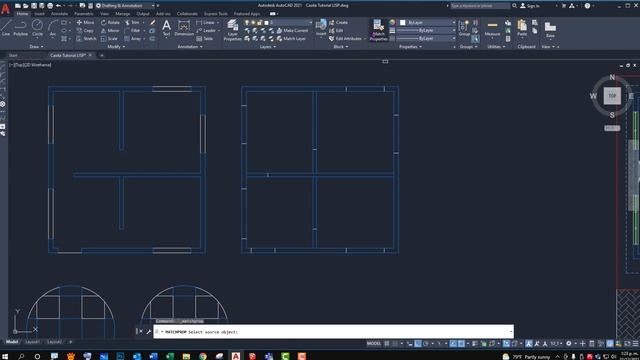This screenshot has height=360, width=640.
Task: Select the Circle tool
Action: pos(37,28)
